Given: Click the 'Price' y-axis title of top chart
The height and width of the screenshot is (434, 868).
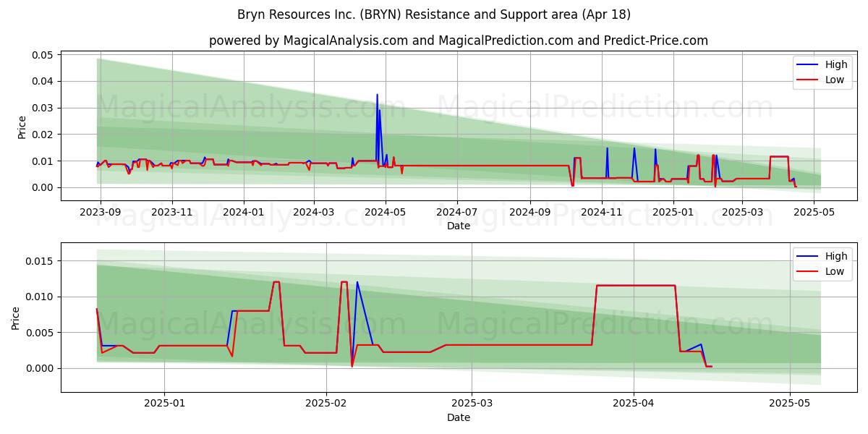Looking at the screenshot, I should pos(22,127).
